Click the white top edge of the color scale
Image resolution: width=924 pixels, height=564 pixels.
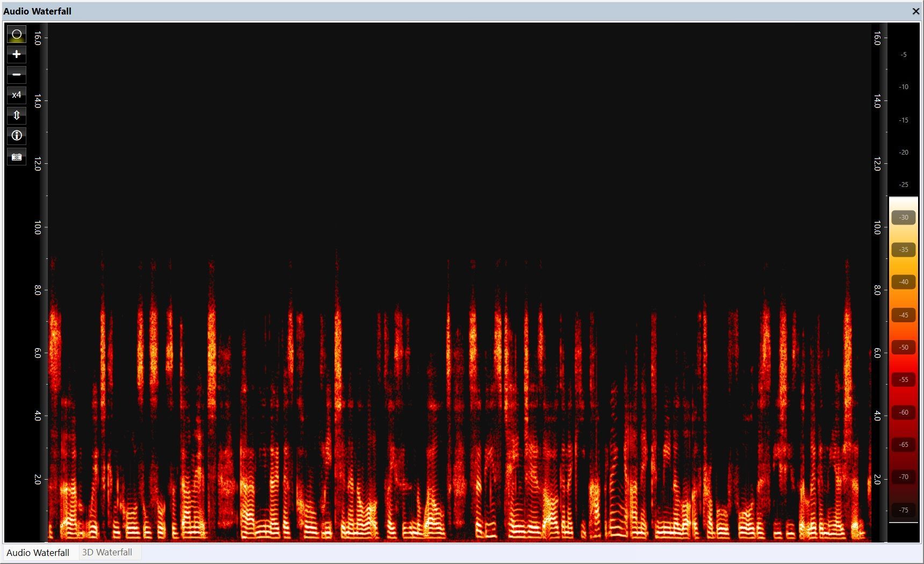pos(904,198)
